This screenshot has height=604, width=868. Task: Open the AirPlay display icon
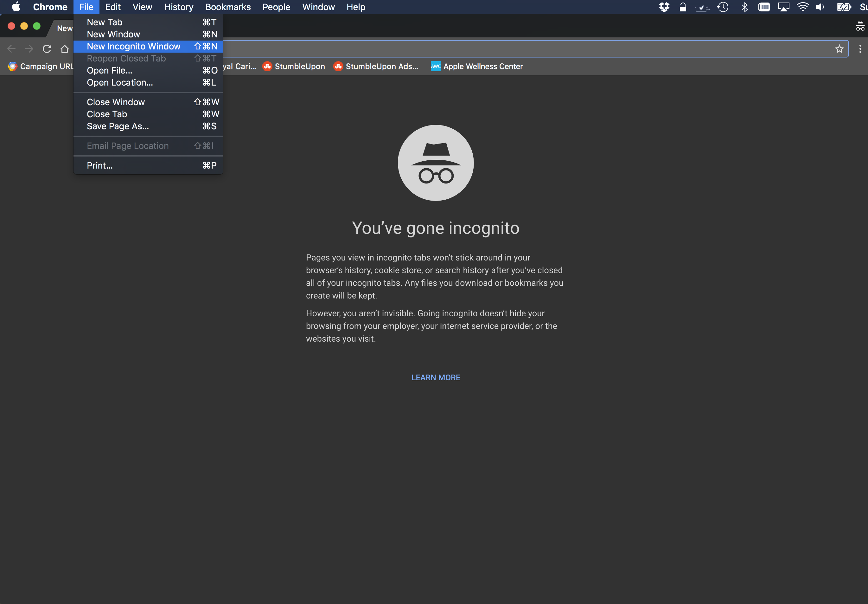click(x=783, y=7)
